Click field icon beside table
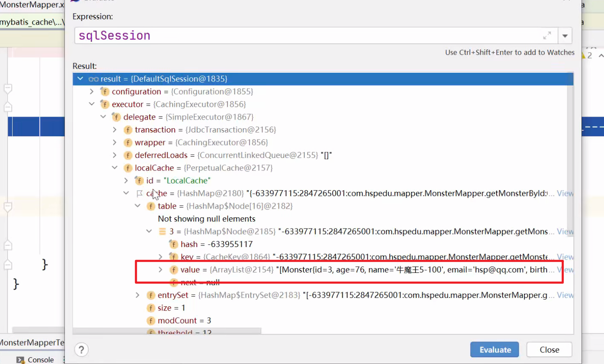 click(x=151, y=206)
